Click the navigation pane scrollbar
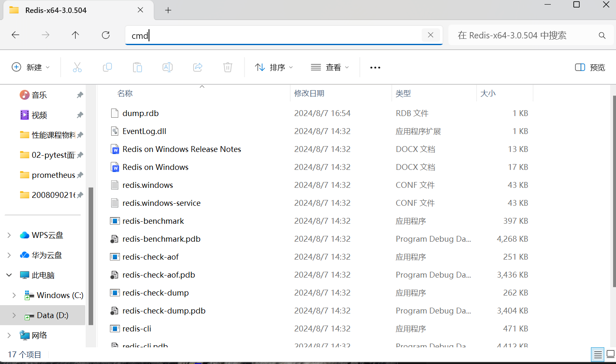Screen dimensions: 616x364 91,256
